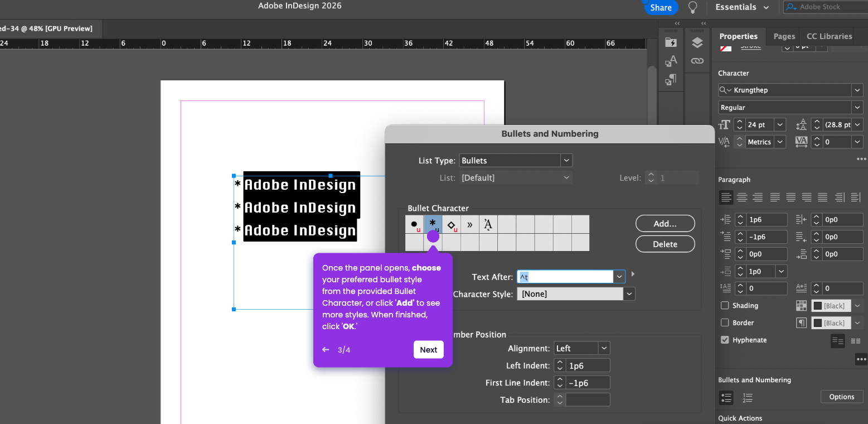This screenshot has width=868, height=424.
Task: Switch to the CC Libraries tab
Action: point(829,36)
